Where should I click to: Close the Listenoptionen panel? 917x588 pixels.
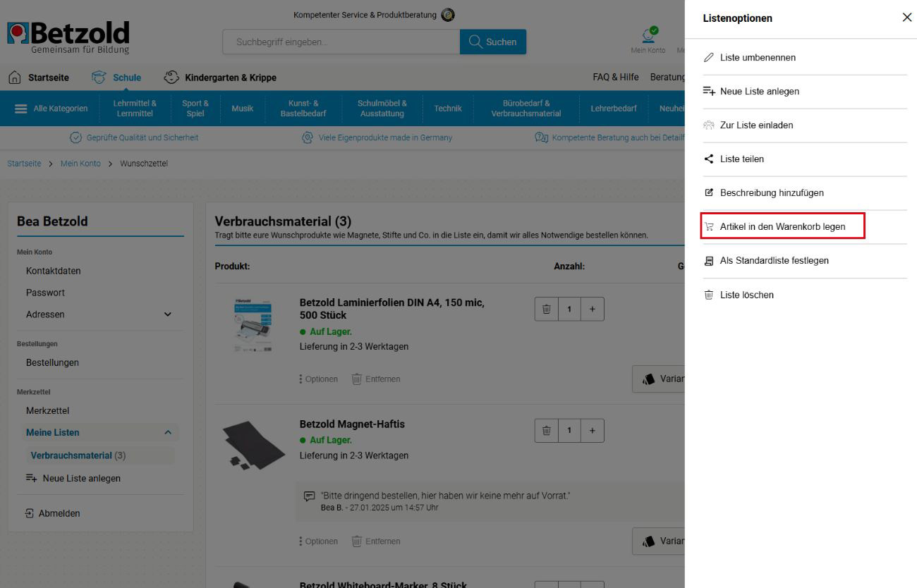pos(906,18)
